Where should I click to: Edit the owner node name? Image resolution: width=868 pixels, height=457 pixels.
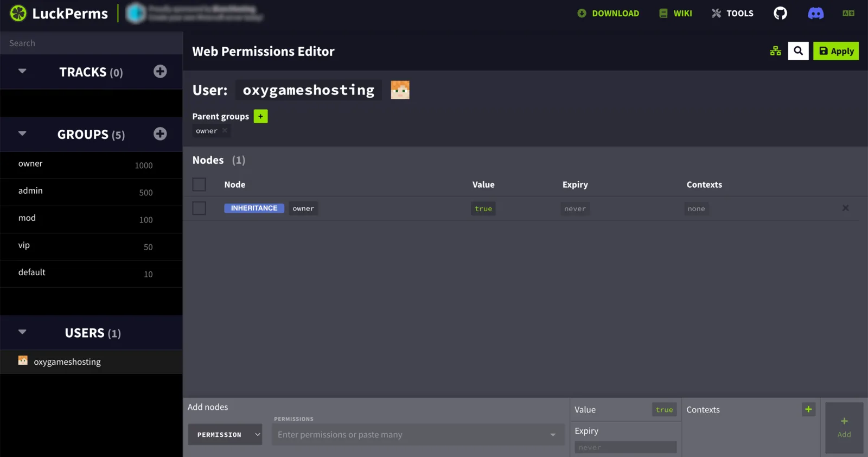(x=303, y=208)
